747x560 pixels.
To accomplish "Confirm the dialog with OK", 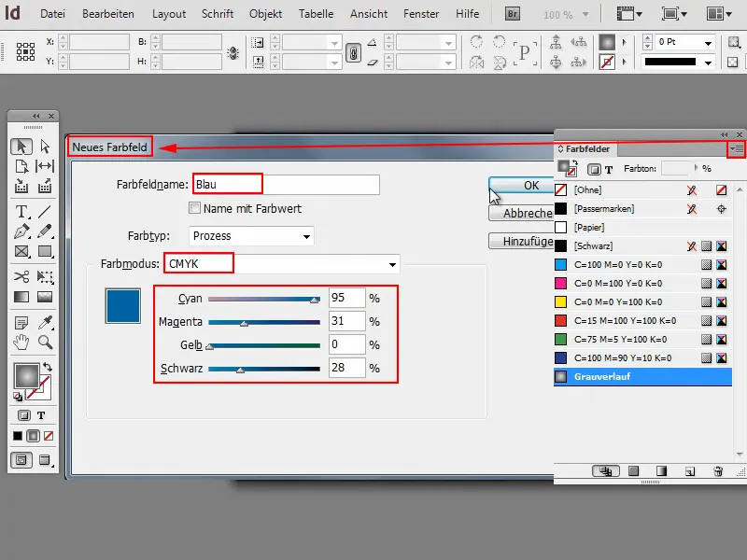I will click(x=522, y=185).
